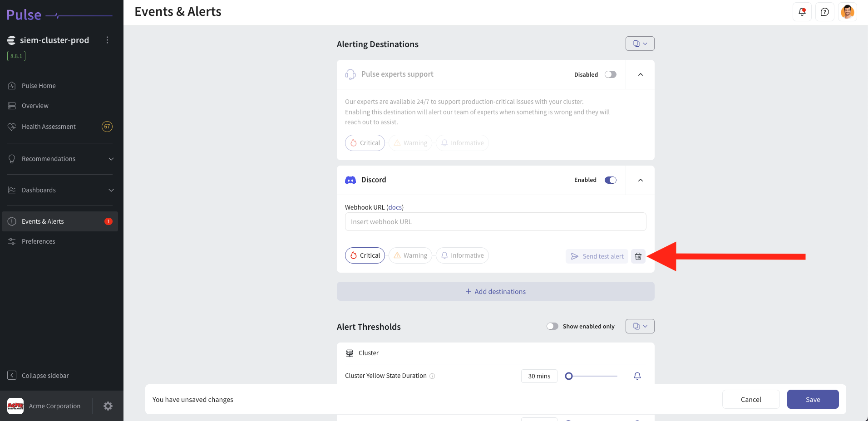Click the Add destinations button
This screenshot has width=868, height=421.
(x=495, y=291)
